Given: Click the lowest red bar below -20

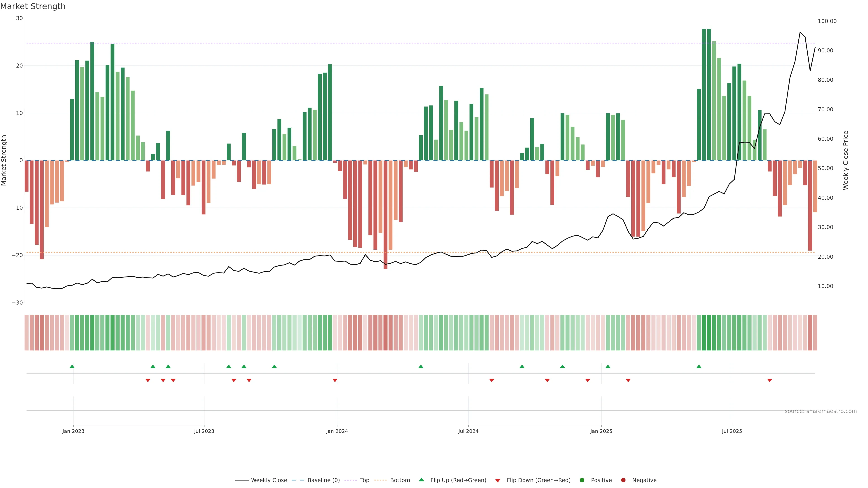Looking at the screenshot, I should pos(385,216).
